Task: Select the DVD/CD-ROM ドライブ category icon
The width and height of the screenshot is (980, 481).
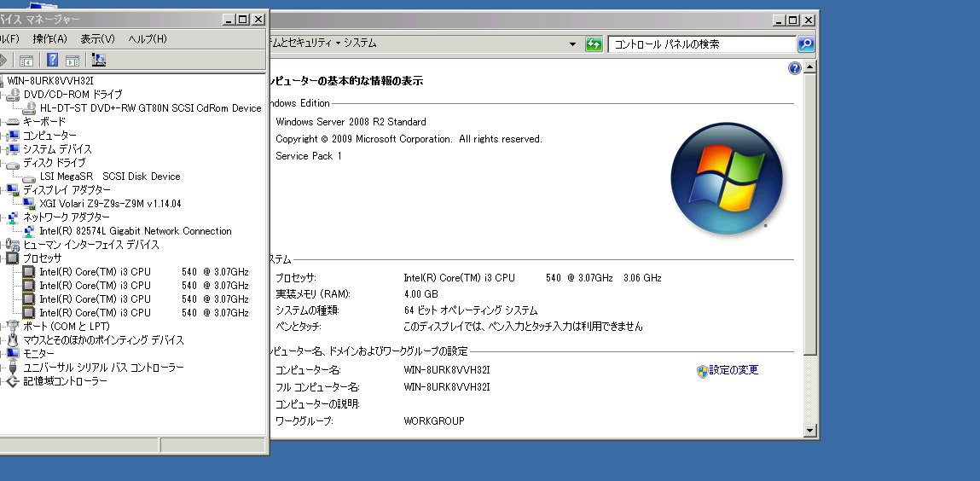Action: tap(13, 95)
